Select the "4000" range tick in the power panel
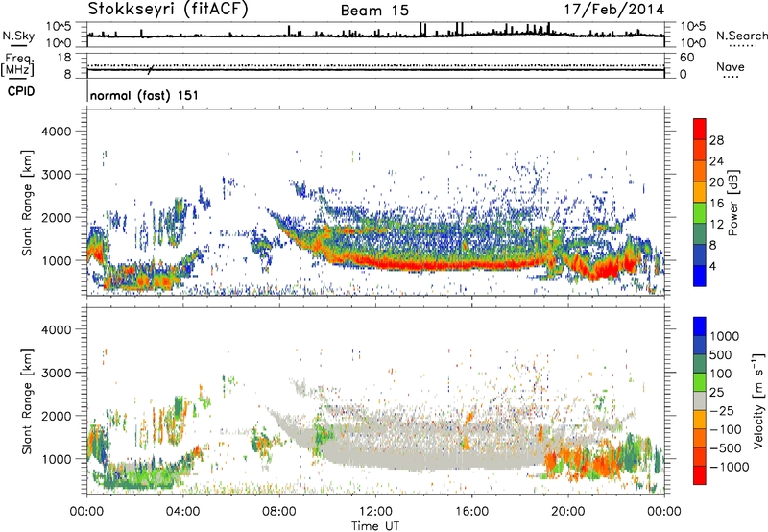Viewport: 768px width, 532px height. click(57, 132)
